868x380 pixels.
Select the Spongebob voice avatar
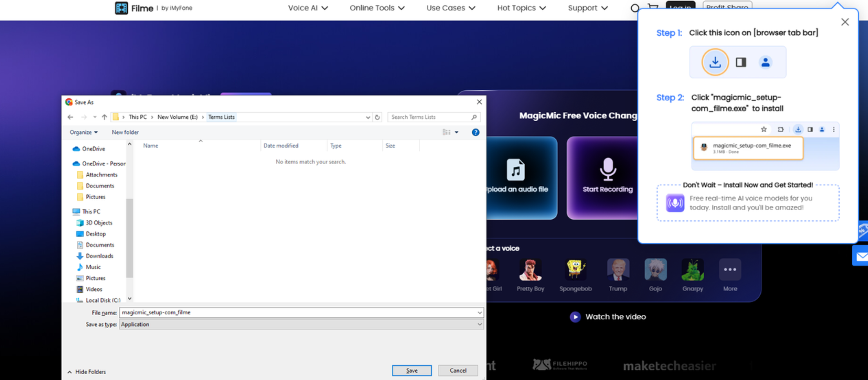click(x=575, y=270)
